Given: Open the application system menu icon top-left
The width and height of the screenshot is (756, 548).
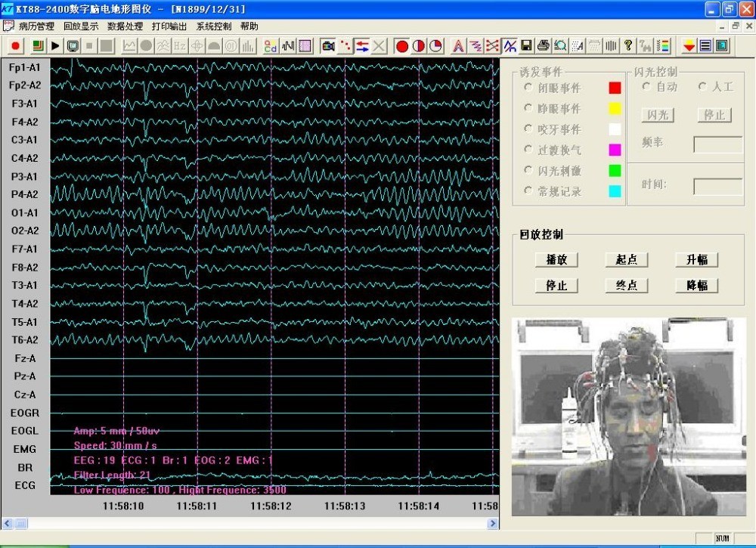Looking at the screenshot, I should pyautogui.click(x=7, y=7).
